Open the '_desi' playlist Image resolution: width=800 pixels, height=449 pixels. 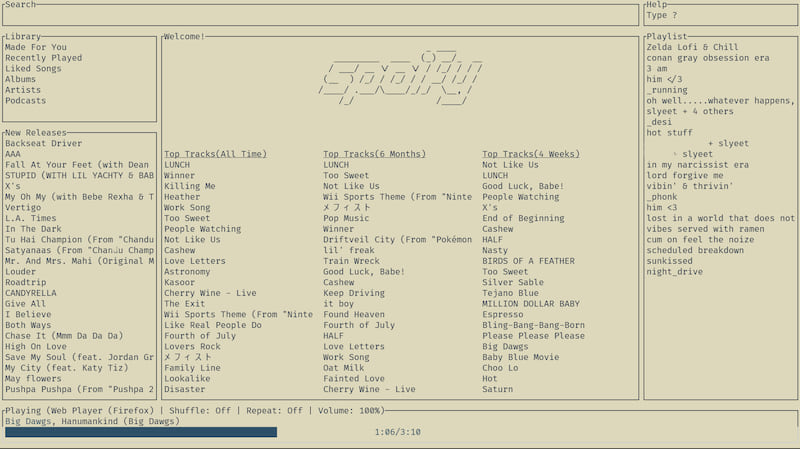click(x=659, y=122)
